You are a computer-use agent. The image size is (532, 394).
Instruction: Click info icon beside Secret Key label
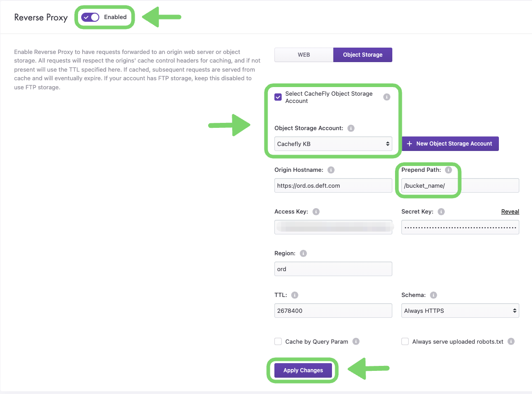(x=441, y=212)
